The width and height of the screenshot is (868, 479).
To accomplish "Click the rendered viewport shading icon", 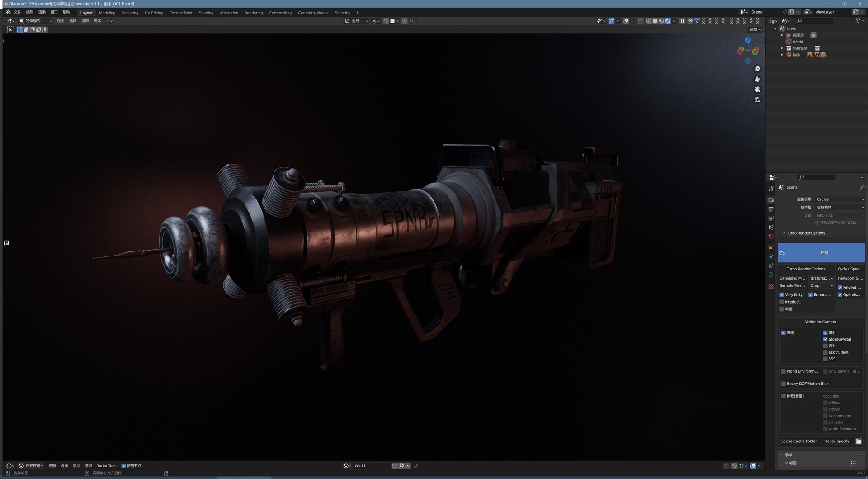I will 668,21.
